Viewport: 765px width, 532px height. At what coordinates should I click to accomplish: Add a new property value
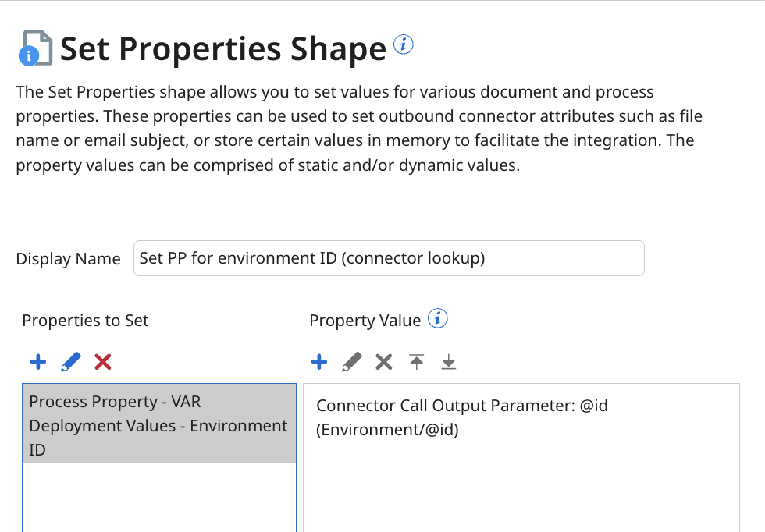click(318, 361)
